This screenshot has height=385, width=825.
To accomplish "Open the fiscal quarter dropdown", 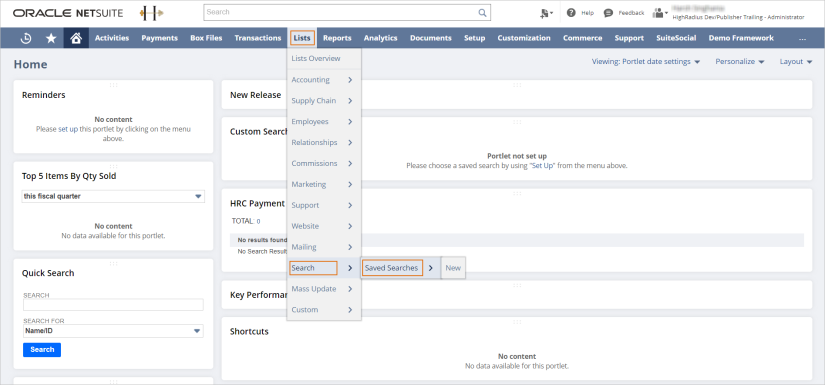I will coord(113,196).
